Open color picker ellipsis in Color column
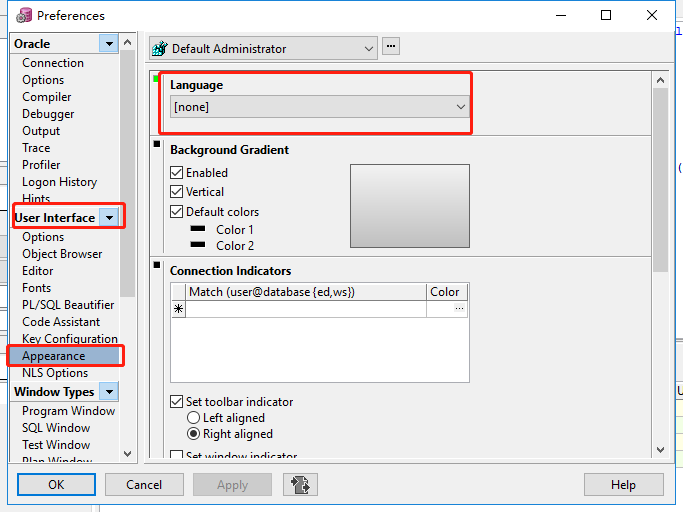This screenshot has height=512, width=683. [459, 309]
